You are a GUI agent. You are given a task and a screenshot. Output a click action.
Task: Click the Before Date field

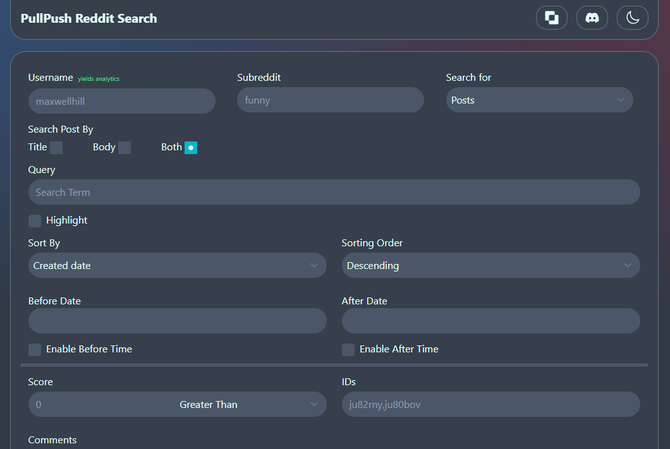point(177,321)
